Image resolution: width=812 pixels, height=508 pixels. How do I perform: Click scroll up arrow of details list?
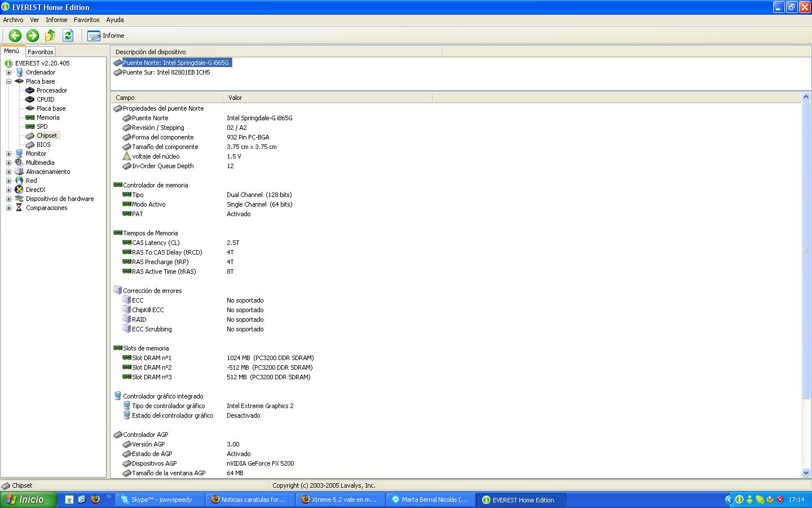[806, 97]
